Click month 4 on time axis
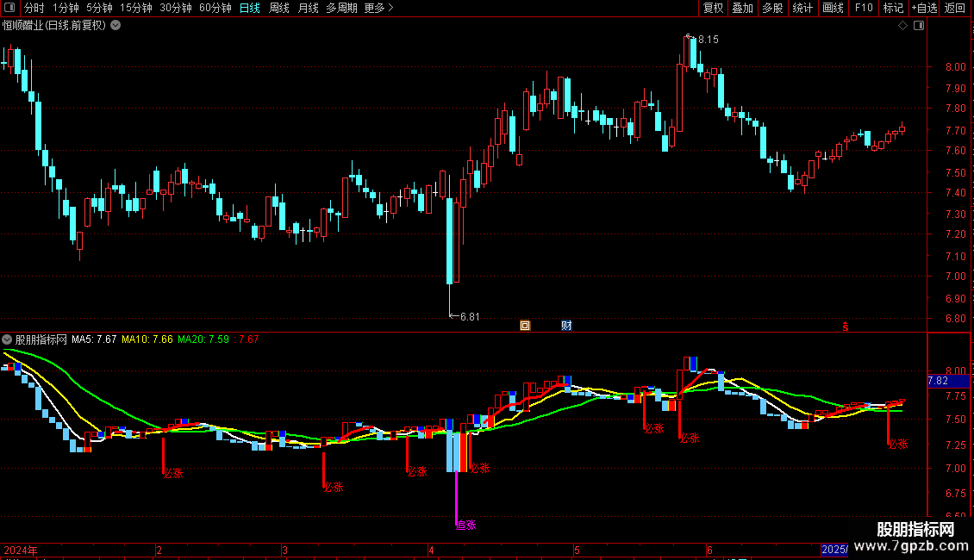974x560 pixels. click(431, 551)
